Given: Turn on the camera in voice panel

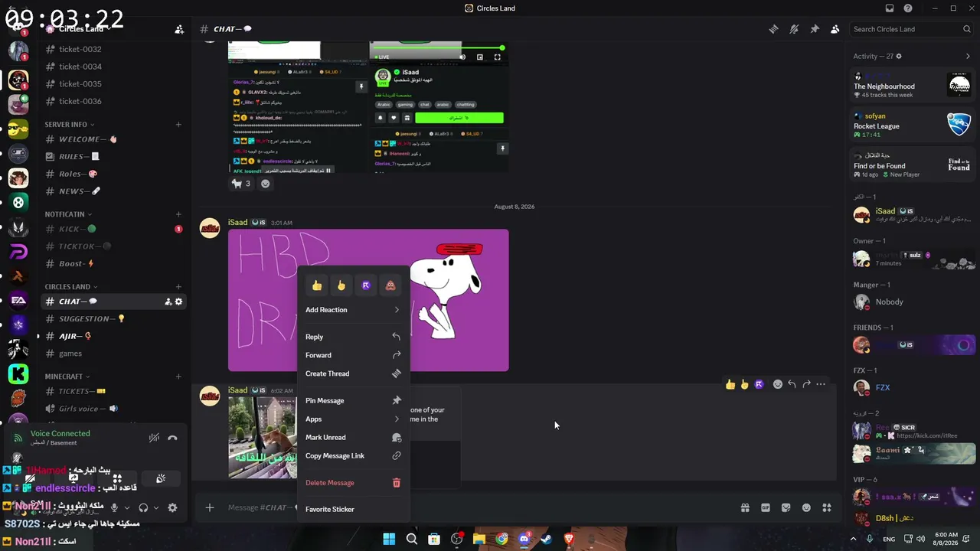Looking at the screenshot, I should pyautogui.click(x=30, y=478).
